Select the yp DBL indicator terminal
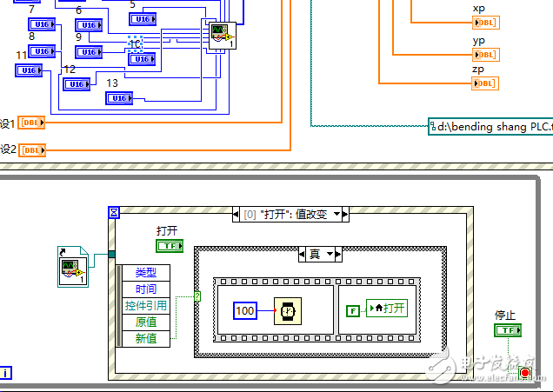The height and width of the screenshot is (392, 553). click(486, 55)
